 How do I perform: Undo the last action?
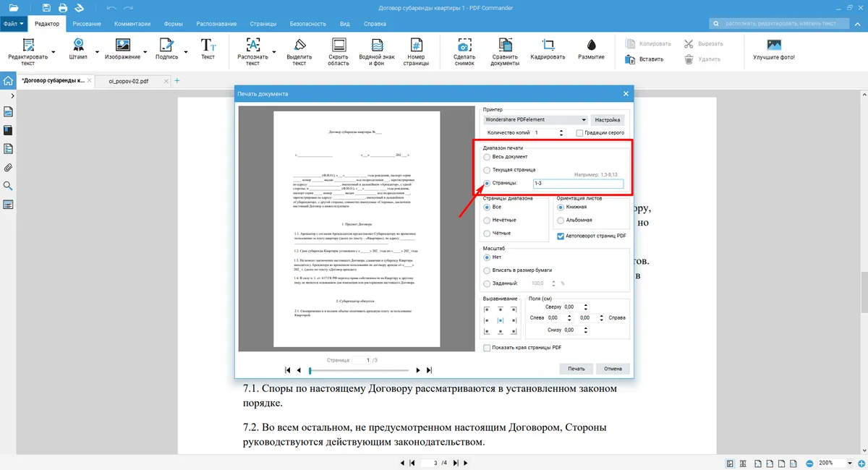click(111, 8)
